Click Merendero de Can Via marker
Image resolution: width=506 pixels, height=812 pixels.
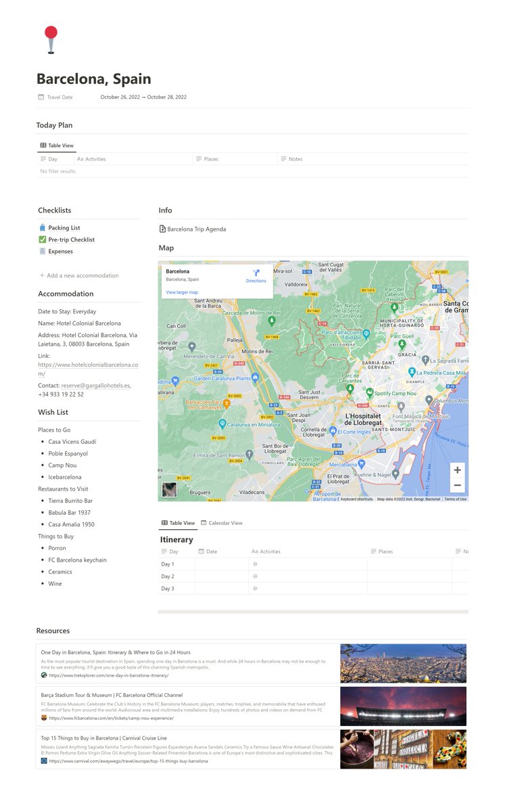(192, 347)
